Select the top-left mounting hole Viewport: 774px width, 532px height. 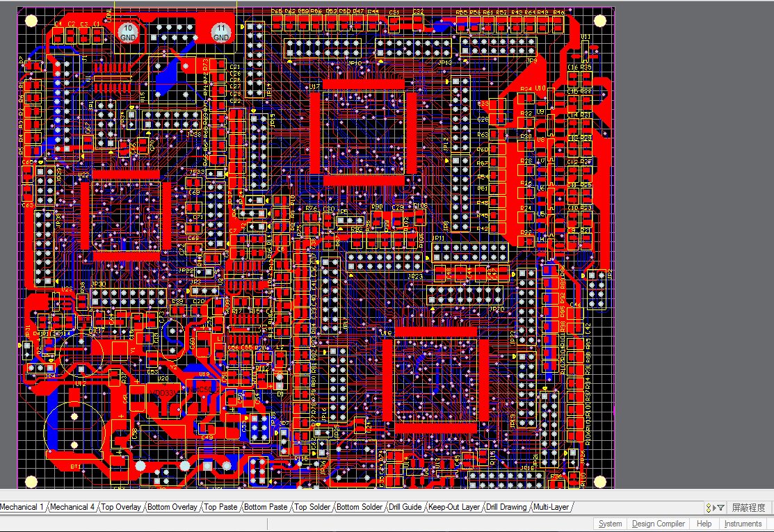(x=31, y=21)
